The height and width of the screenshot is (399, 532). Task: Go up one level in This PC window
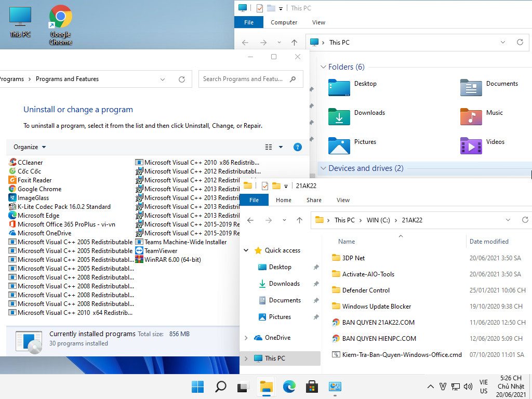point(294,43)
